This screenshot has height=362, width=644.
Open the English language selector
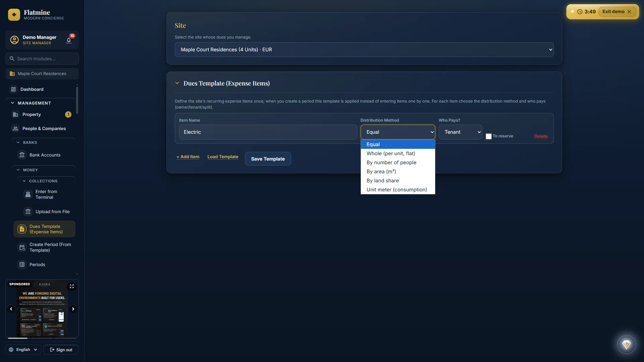point(23,350)
